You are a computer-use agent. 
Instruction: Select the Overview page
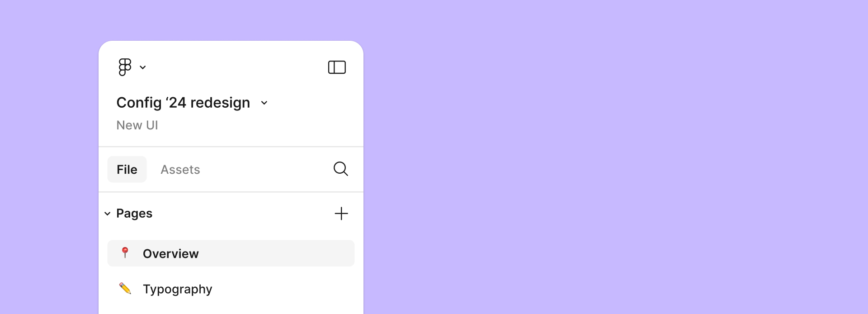(231, 253)
